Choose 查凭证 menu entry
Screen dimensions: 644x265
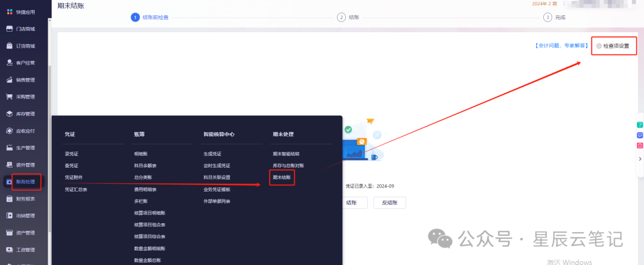(72, 165)
